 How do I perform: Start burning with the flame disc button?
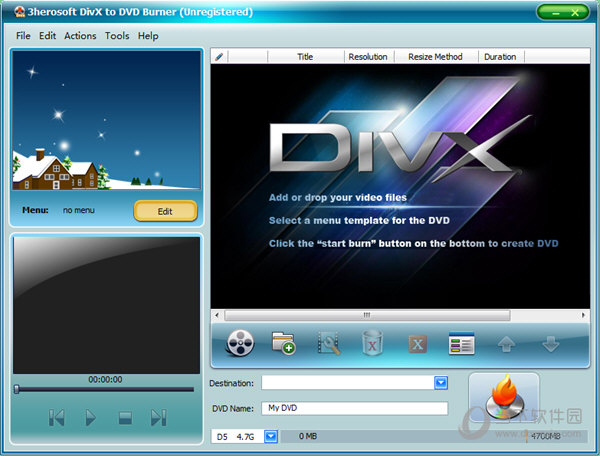[x=504, y=397]
